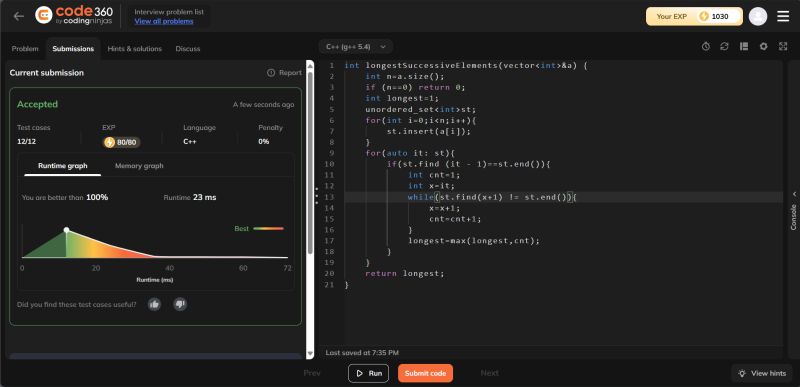Switch to the Problem tab
Image resolution: width=800 pixels, height=387 pixels.
coord(25,49)
